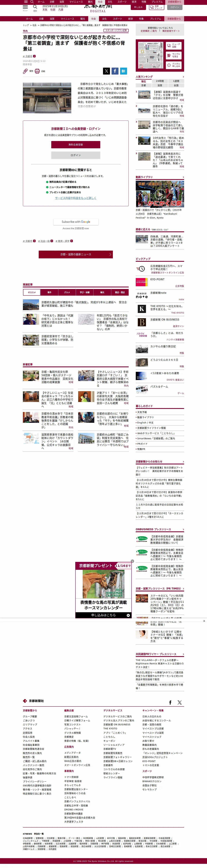
Task: Click plus icon beside 教育・進学 tag
Action: click(72, 241)
